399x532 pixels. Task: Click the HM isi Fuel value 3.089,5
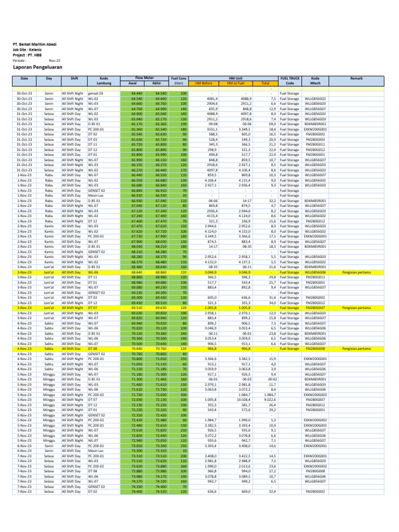point(245,476)
